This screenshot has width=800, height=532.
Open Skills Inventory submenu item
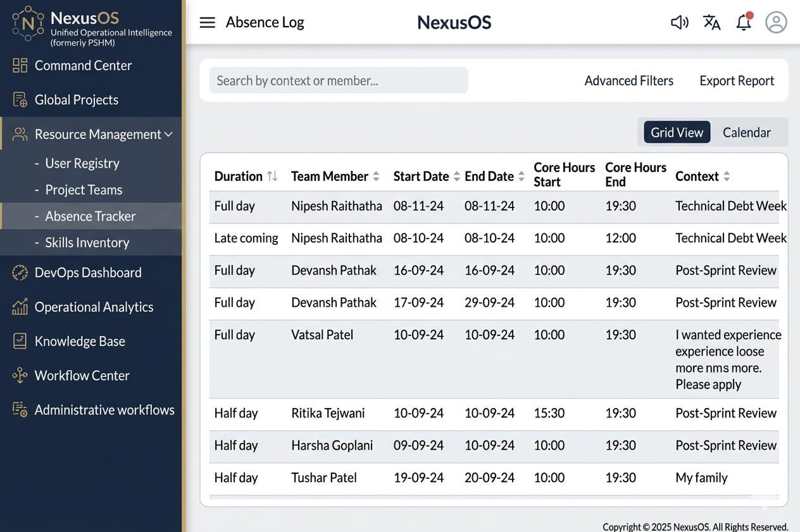click(87, 242)
